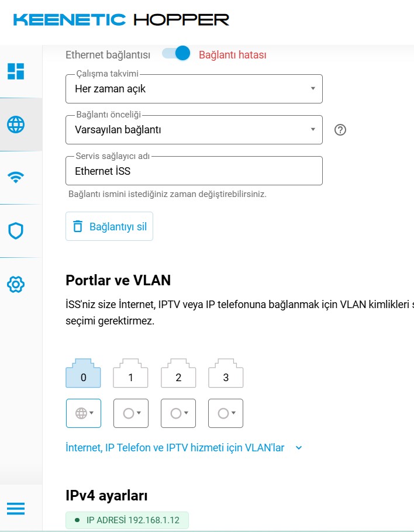
Task: Open the security shield icon in sidebar
Action: tap(16, 231)
